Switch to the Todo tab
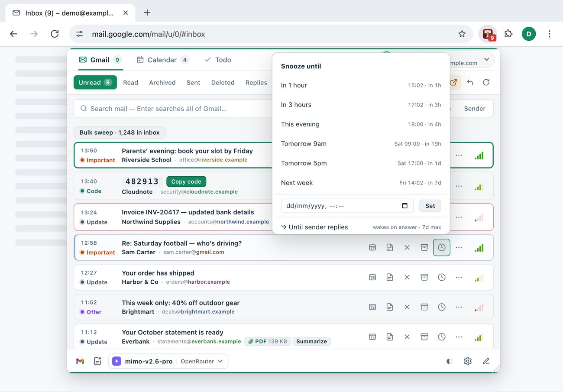 tap(217, 60)
